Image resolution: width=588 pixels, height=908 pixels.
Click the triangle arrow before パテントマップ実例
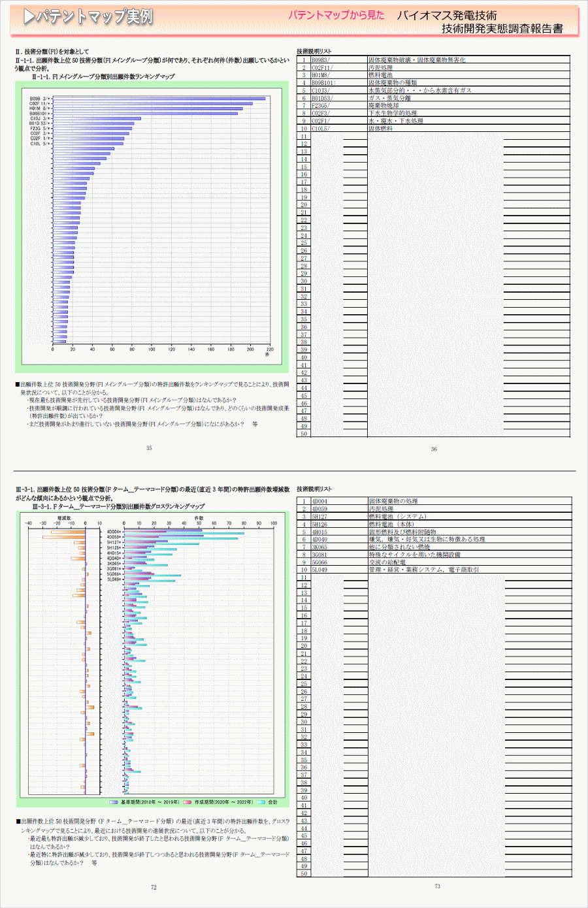tap(29, 18)
